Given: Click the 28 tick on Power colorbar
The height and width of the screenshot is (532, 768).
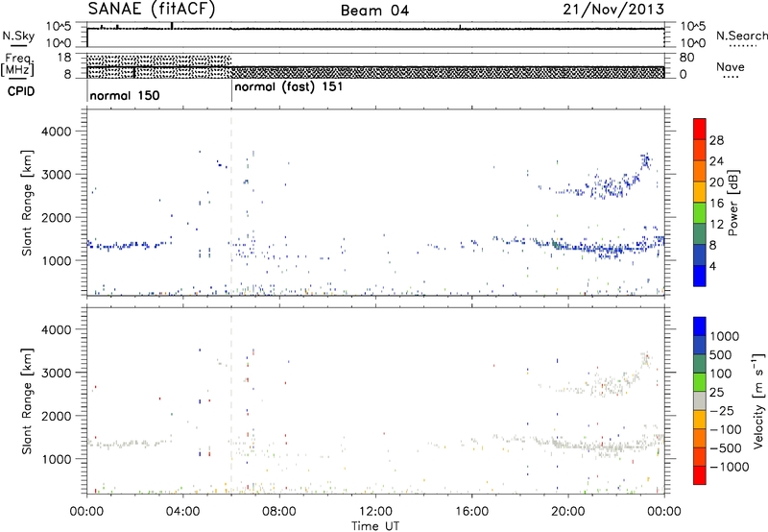Looking at the screenshot, I should point(716,140).
